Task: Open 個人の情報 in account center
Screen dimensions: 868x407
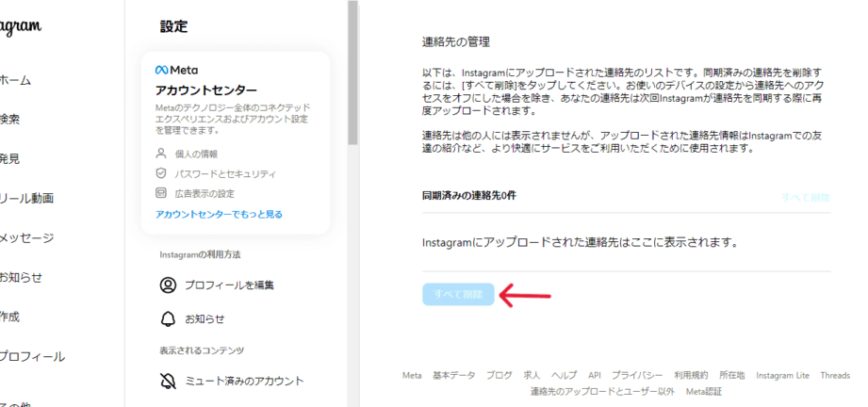Action: click(197, 154)
